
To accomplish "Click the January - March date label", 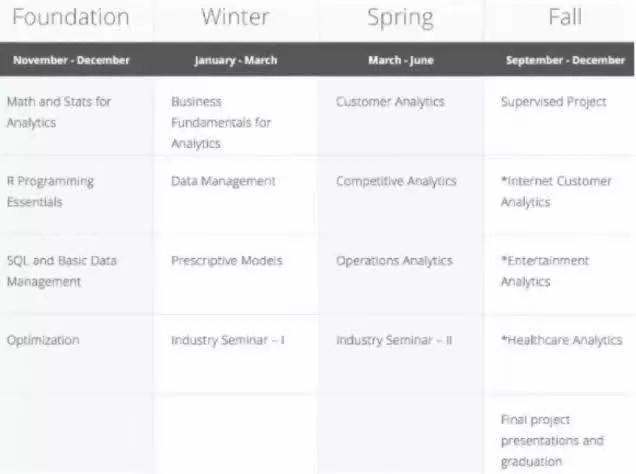I will click(235, 60).
